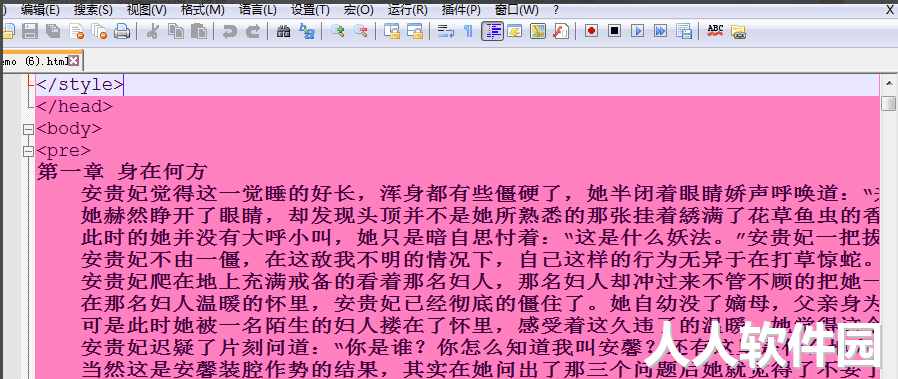Click the heading 第一章 身在何方
Viewport: 898px width, 379px height.
(122, 172)
